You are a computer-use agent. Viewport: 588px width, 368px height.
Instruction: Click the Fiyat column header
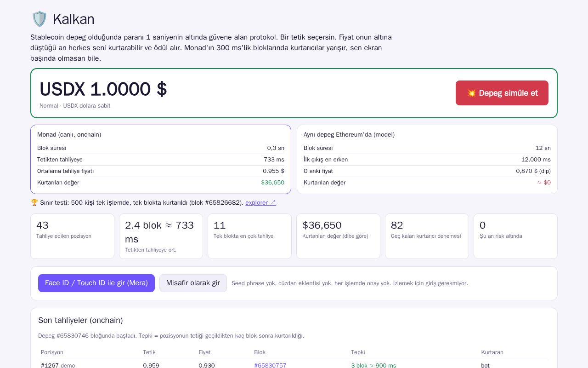tap(204, 352)
